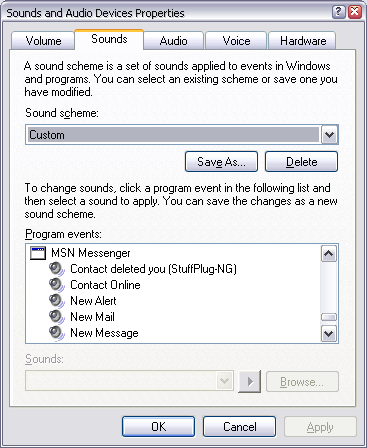Click the title bar Help question-mark button
Screen dimensions: 367x448
[x=338, y=12]
